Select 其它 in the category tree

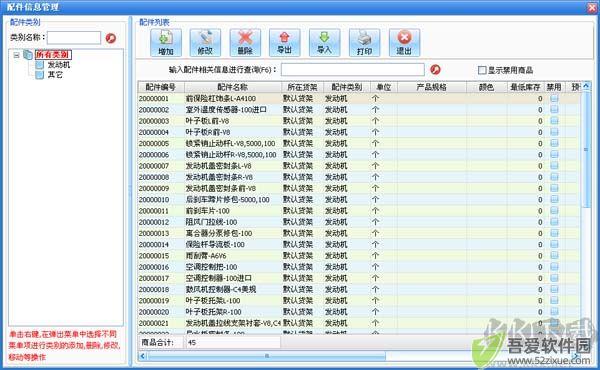[55, 75]
